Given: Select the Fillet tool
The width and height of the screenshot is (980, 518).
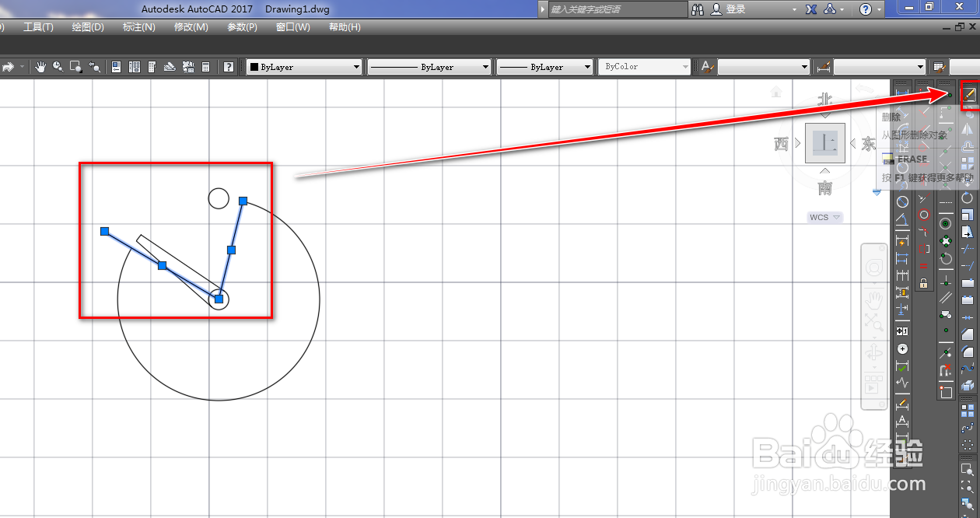Looking at the screenshot, I should click(x=968, y=352).
